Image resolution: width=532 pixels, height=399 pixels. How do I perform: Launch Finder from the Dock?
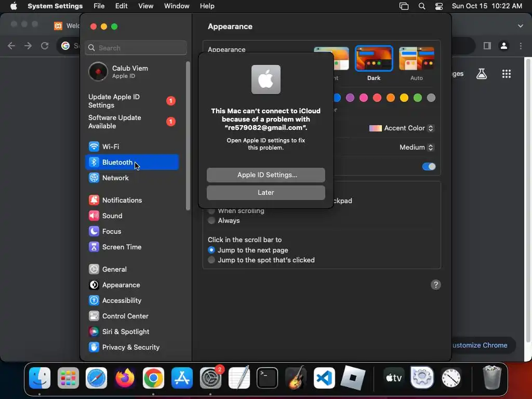(39, 378)
